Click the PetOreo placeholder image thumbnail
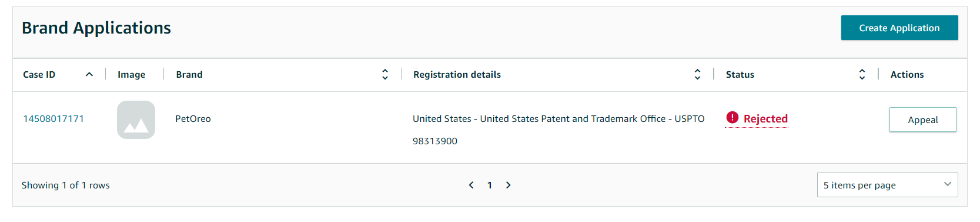Screen dimensions: 980x222 point(136,120)
